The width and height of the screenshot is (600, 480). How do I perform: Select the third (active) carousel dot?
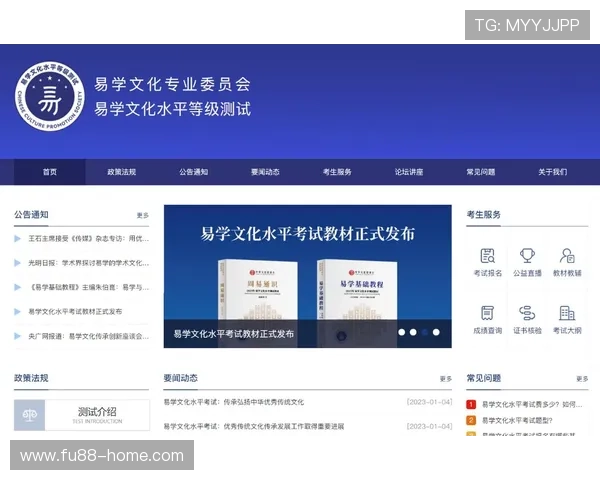point(424,332)
